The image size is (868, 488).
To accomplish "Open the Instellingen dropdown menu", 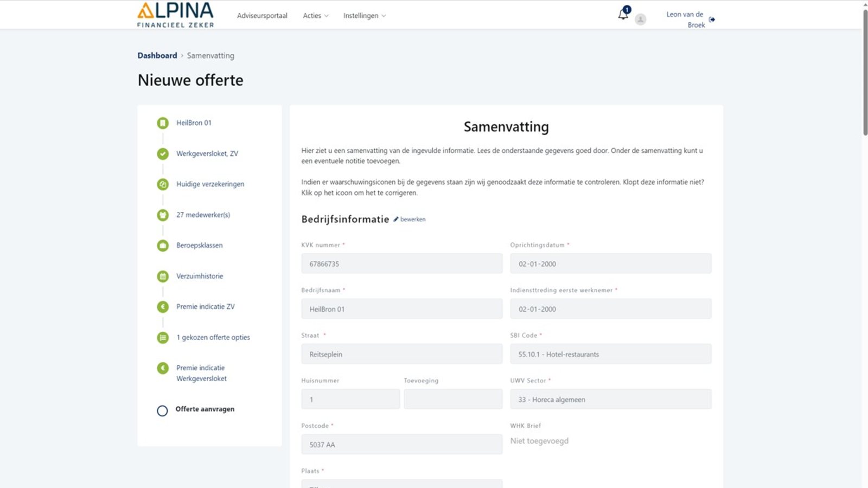I will coord(364,16).
